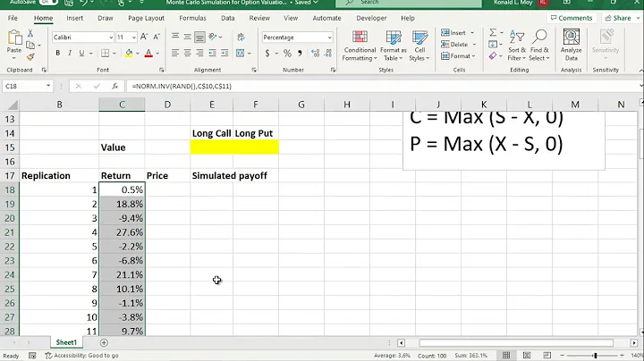This screenshot has height=361, width=644.
Task: Click the Comments button
Action: [x=572, y=18]
